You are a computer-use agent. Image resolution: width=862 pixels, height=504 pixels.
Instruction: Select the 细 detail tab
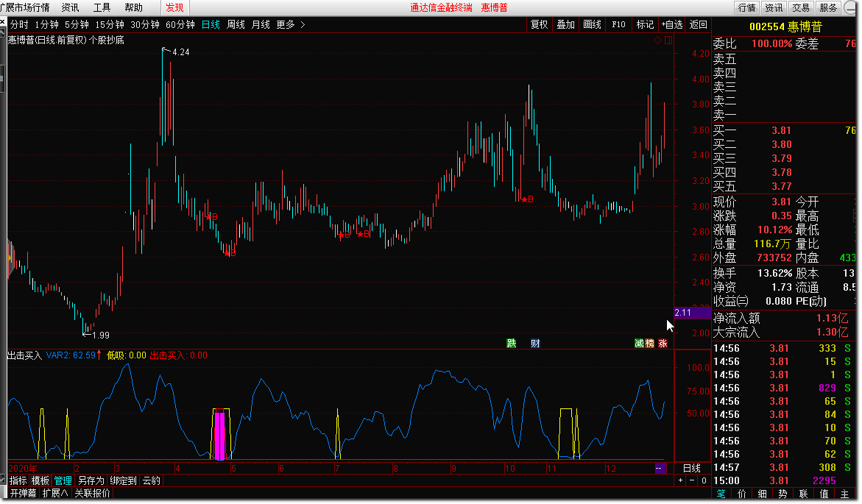coord(762,494)
